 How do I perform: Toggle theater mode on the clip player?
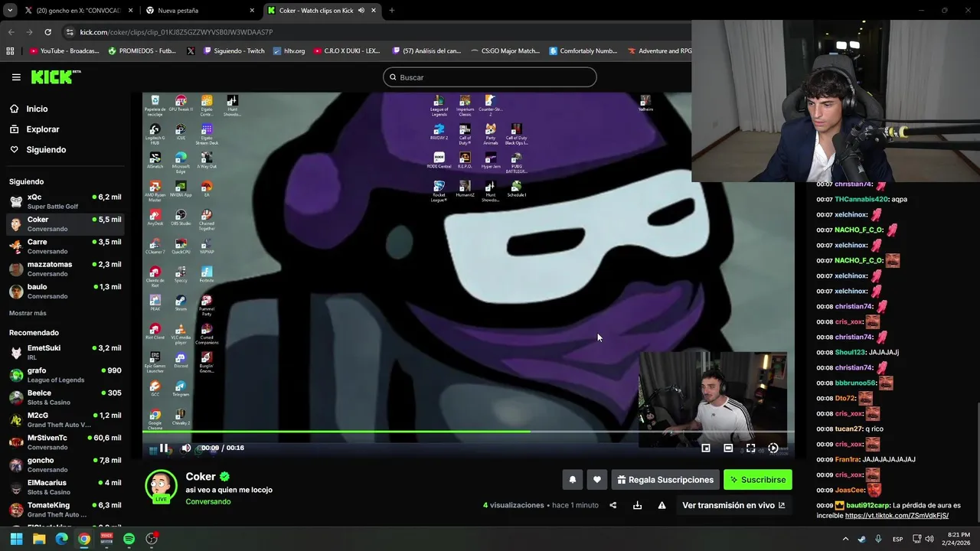(x=728, y=448)
